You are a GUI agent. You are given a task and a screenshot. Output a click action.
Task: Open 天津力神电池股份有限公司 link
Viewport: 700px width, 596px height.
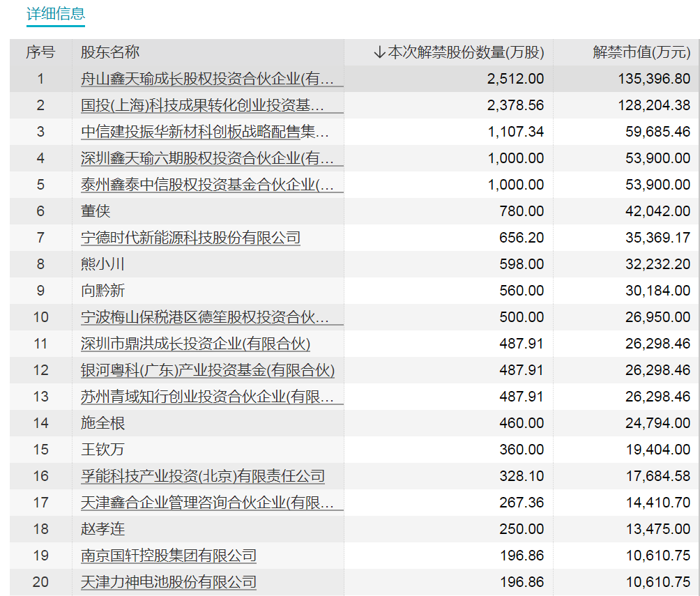coord(169,582)
